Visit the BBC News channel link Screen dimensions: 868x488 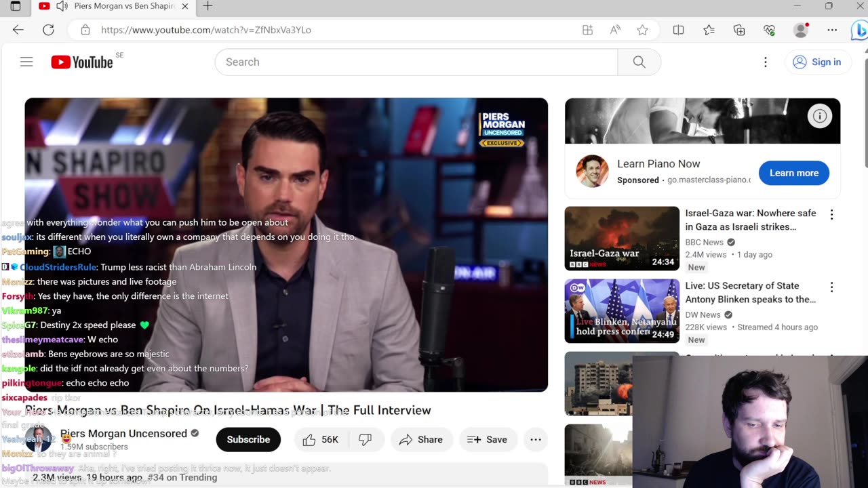click(x=704, y=242)
